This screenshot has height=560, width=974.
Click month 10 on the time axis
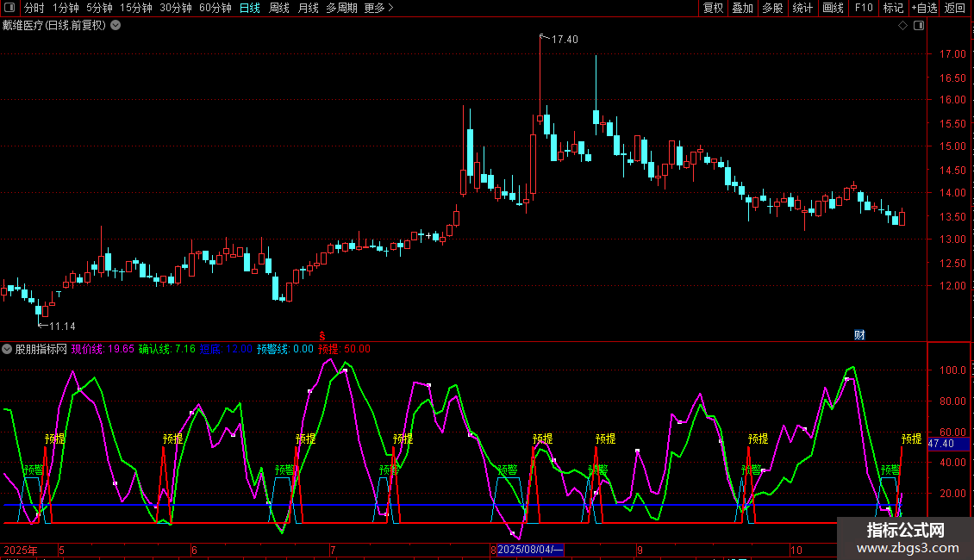pyautogui.click(x=796, y=550)
